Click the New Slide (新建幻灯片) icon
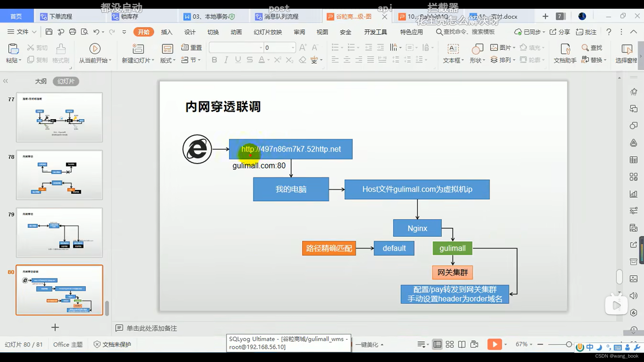 (x=138, y=49)
